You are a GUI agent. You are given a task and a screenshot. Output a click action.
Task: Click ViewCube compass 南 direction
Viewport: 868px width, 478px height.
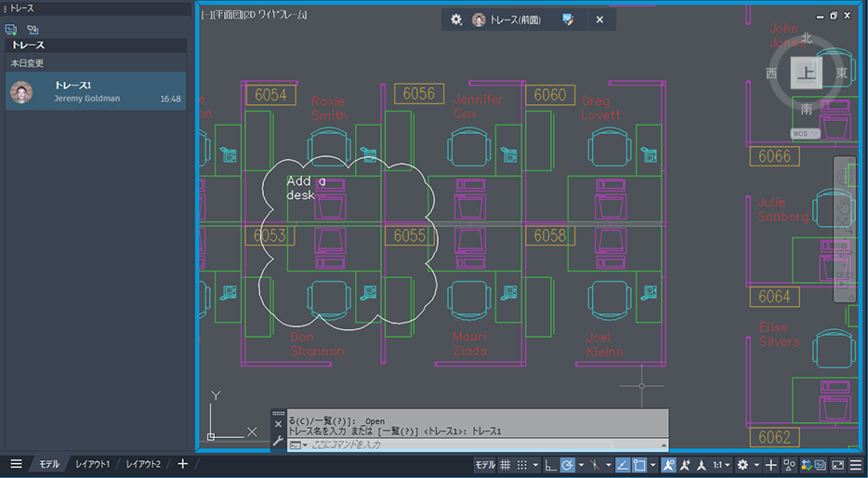807,109
